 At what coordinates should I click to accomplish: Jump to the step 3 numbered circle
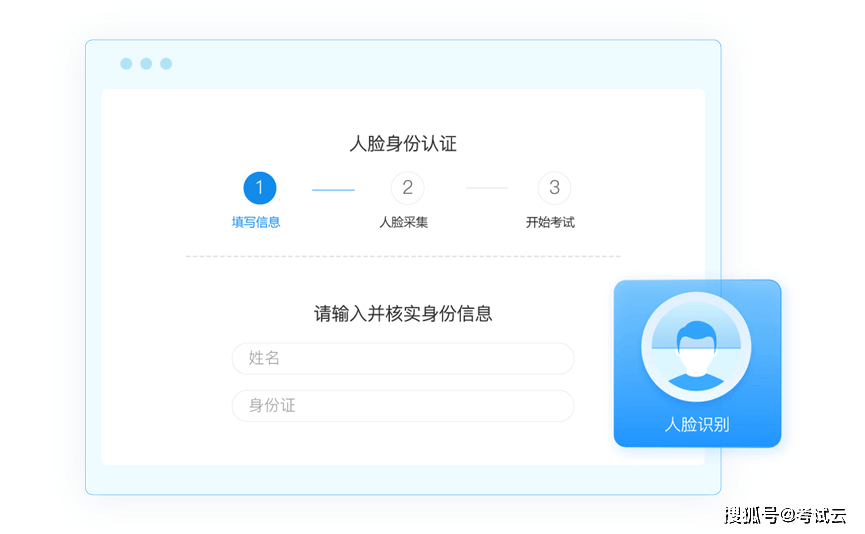(x=554, y=187)
